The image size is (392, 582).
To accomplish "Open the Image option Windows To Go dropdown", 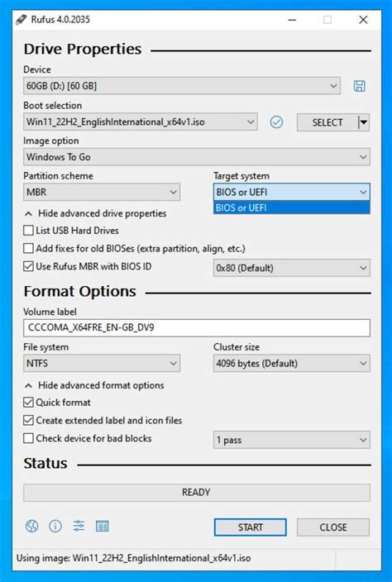I will (x=197, y=157).
